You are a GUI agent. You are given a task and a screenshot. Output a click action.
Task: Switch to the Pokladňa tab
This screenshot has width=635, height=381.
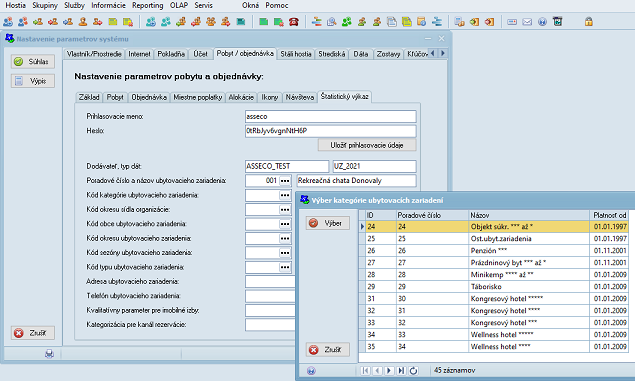pos(171,54)
